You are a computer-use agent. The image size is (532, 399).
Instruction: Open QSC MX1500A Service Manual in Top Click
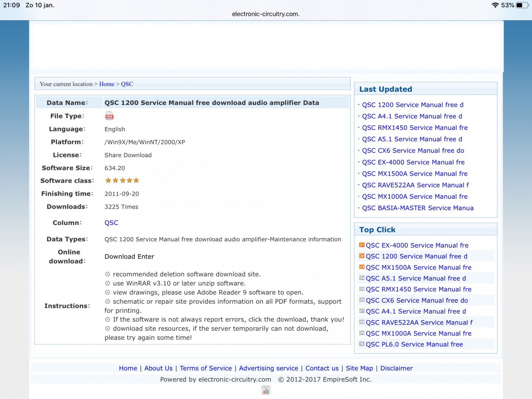(418, 268)
